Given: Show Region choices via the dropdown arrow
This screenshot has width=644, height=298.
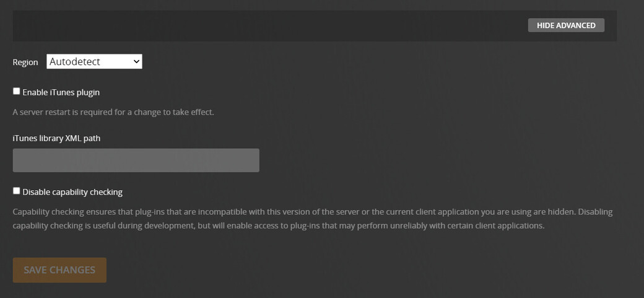Looking at the screenshot, I should (x=136, y=62).
